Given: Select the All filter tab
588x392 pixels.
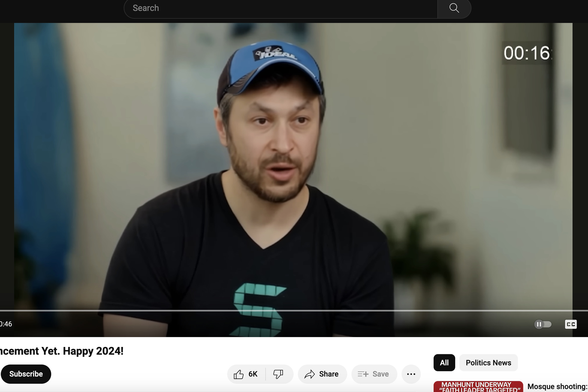Looking at the screenshot, I should tap(444, 363).
